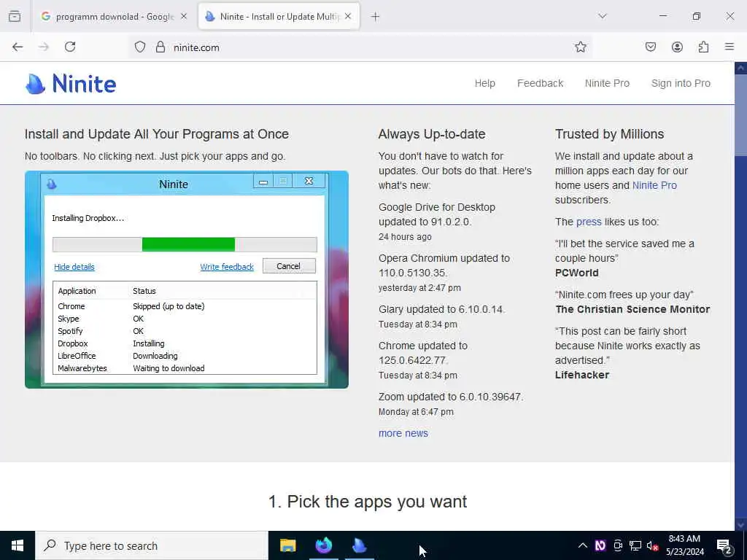This screenshot has height=560, width=747.
Task: Select the Ninite Install or Update tab
Action: click(x=279, y=17)
